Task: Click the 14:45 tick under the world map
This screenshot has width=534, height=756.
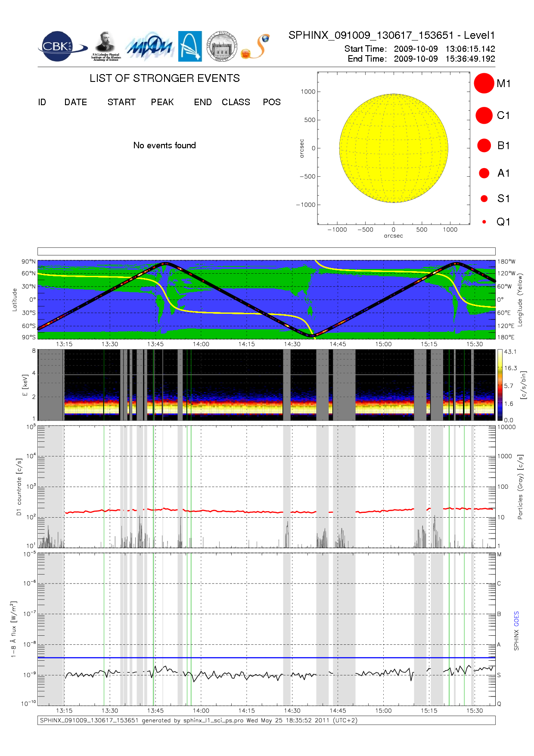Action: (338, 344)
